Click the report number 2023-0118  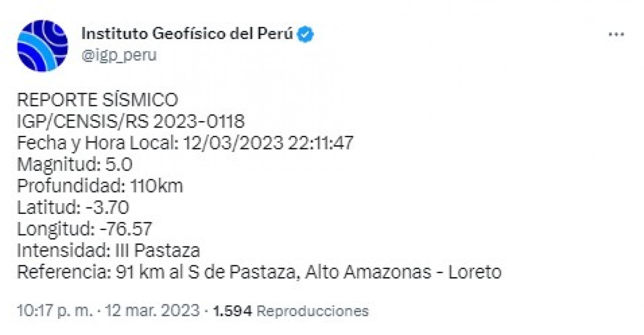tap(199, 122)
